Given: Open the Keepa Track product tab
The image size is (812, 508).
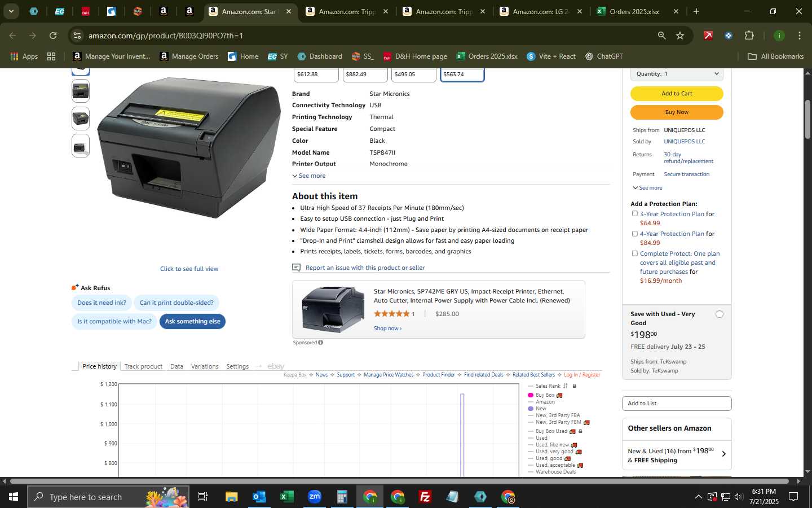Looking at the screenshot, I should coord(143,366).
